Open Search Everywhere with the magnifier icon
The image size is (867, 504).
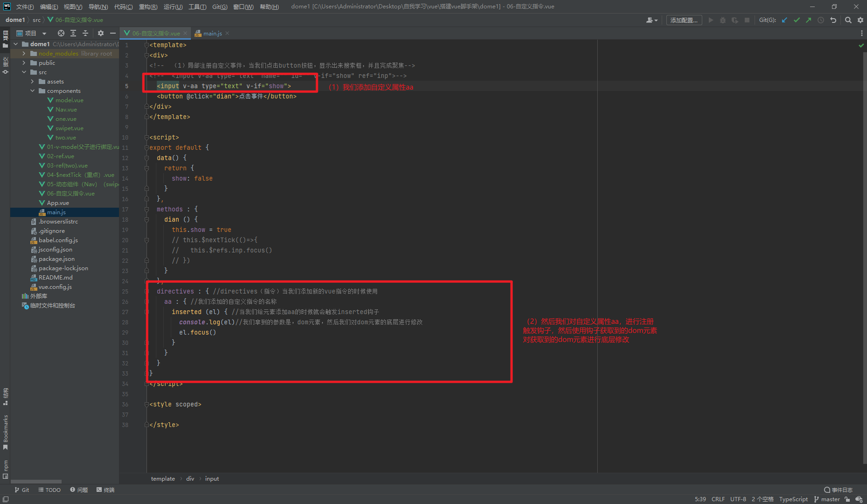(848, 20)
